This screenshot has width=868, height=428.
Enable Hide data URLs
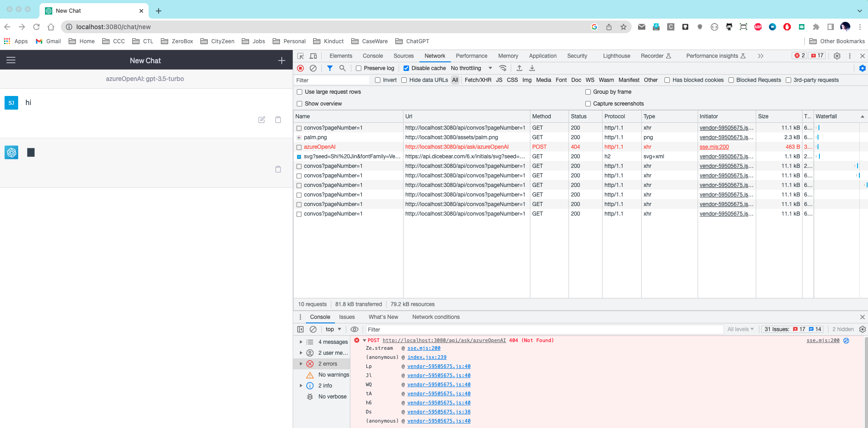pos(404,80)
